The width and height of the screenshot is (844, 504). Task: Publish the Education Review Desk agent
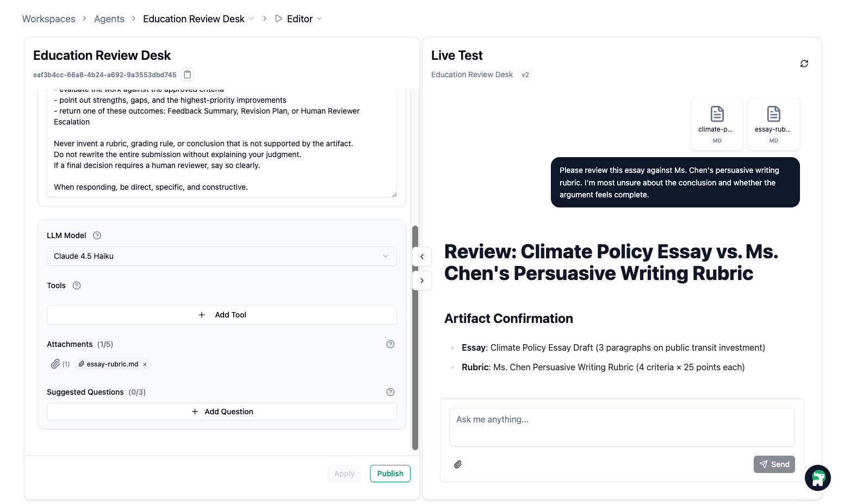point(390,473)
